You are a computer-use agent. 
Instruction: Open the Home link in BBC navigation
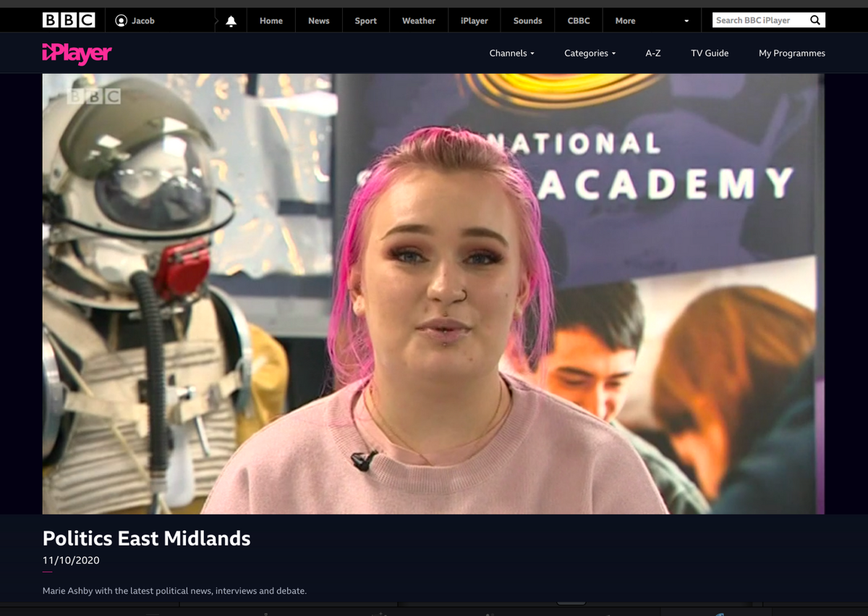click(x=271, y=21)
